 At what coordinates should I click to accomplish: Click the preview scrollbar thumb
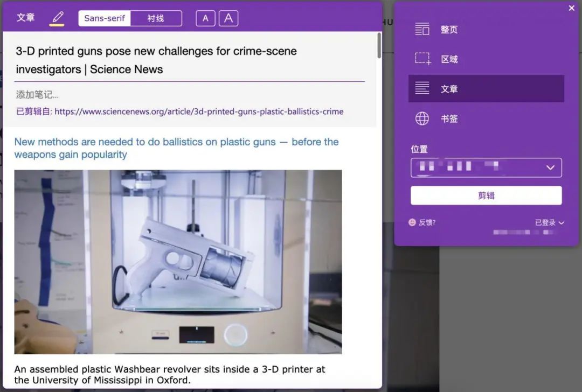(x=379, y=46)
